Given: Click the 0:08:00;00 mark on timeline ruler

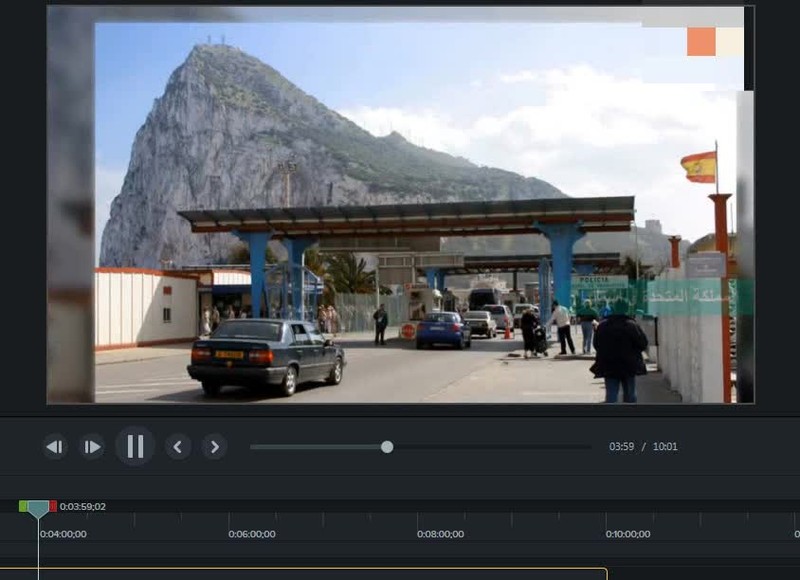Looking at the screenshot, I should click(440, 534).
